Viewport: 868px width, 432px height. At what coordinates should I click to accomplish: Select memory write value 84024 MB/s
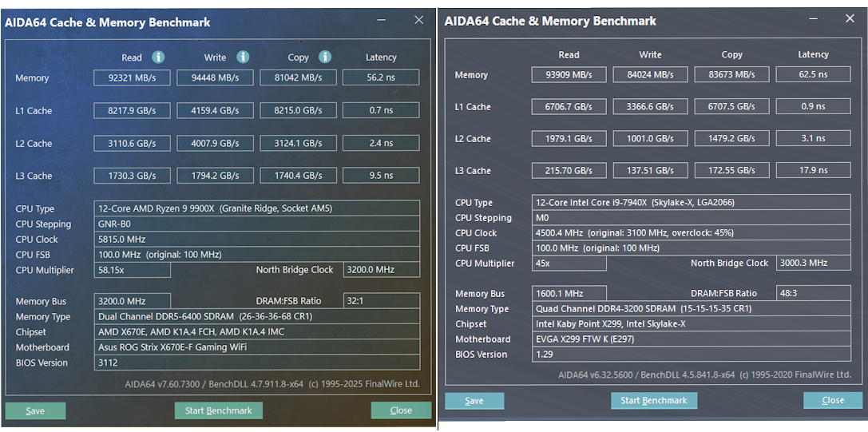[651, 75]
